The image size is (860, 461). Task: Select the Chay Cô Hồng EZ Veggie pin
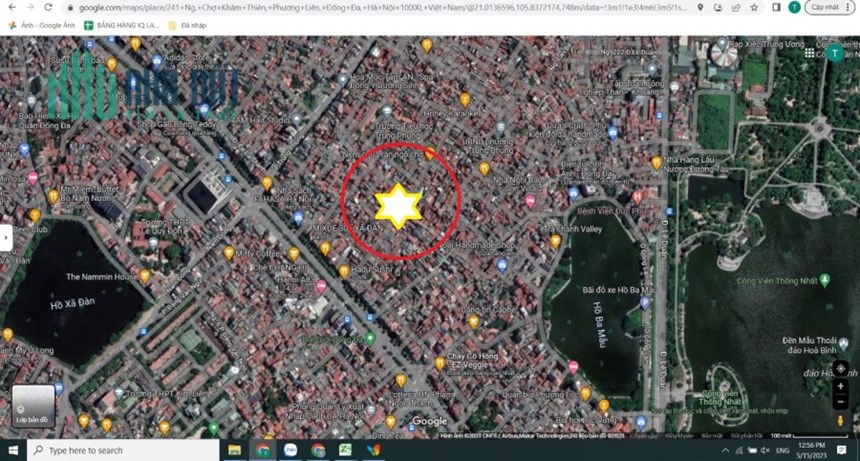[439, 363]
